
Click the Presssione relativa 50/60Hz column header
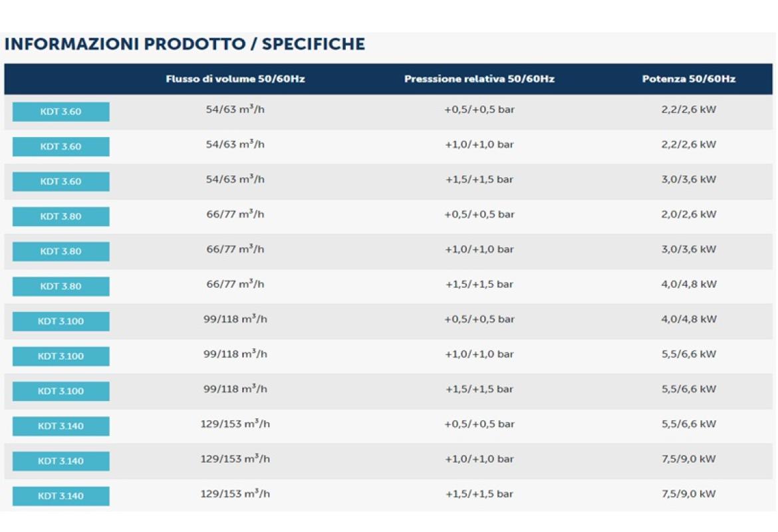pos(479,79)
